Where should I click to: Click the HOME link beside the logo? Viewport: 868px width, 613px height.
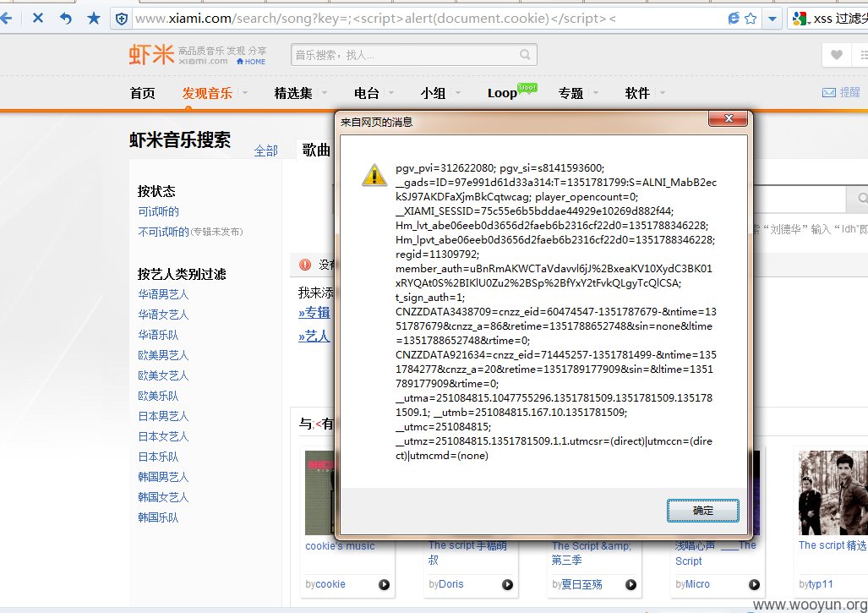pos(251,62)
